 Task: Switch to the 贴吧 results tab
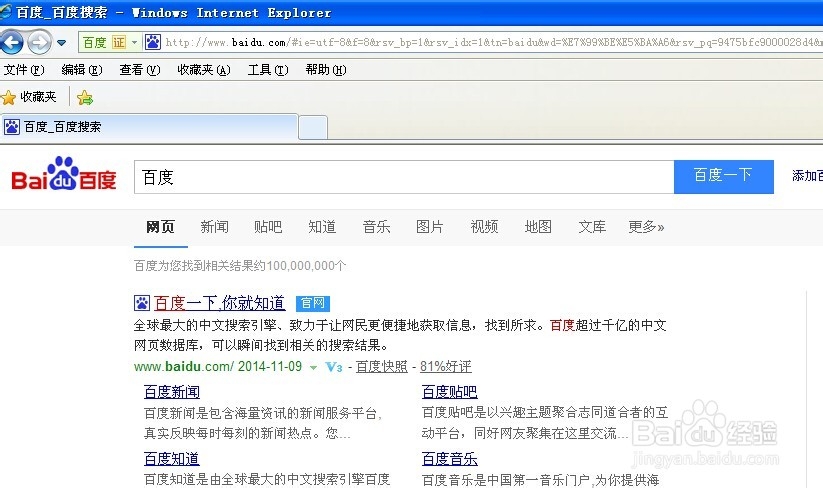(x=268, y=227)
